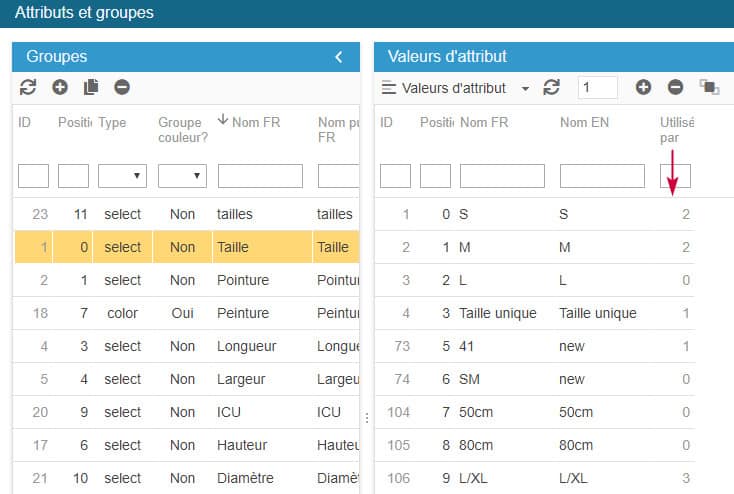Click the Nom EN filter field
734x494 pixels.
point(602,176)
